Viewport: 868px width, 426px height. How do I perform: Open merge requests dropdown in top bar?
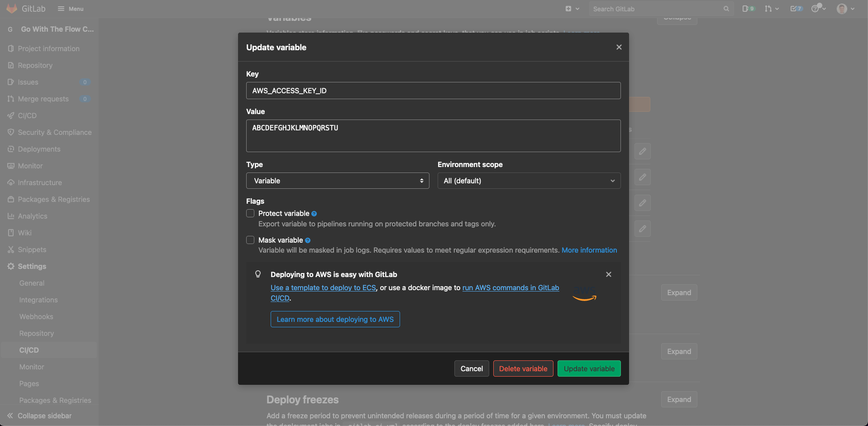(x=772, y=9)
